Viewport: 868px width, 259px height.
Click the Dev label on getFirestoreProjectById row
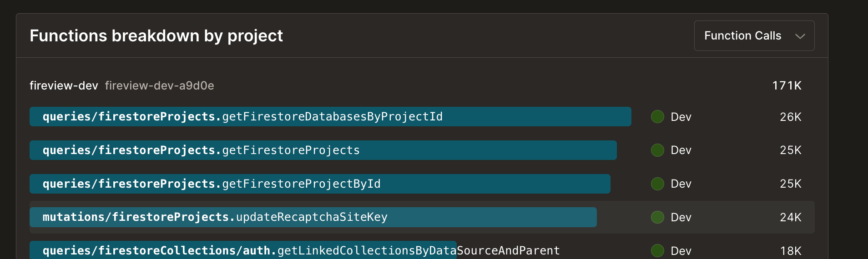tap(681, 184)
